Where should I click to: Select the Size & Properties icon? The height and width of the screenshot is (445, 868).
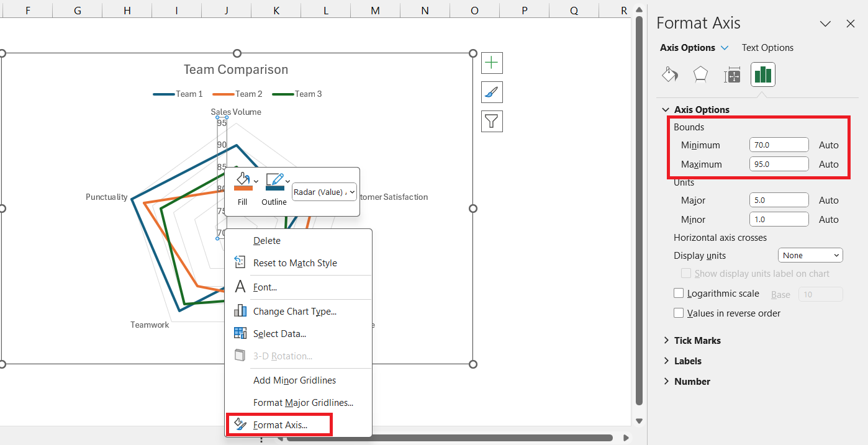(x=732, y=76)
